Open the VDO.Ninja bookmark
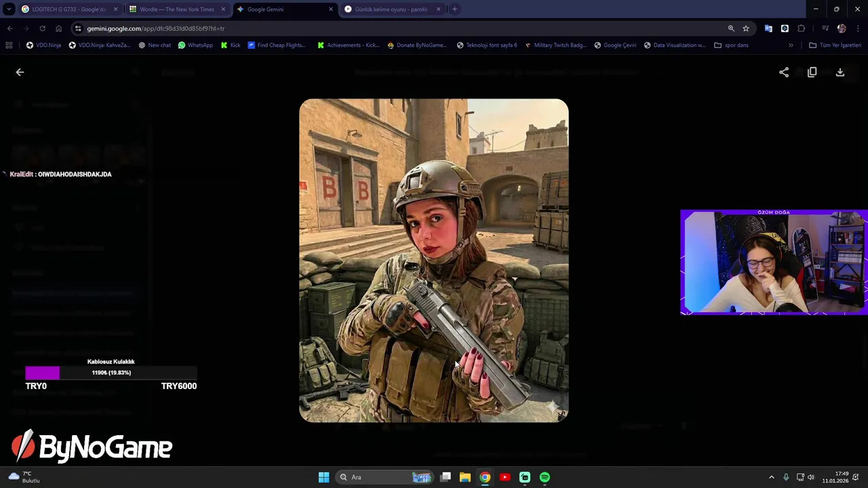 tap(43, 45)
